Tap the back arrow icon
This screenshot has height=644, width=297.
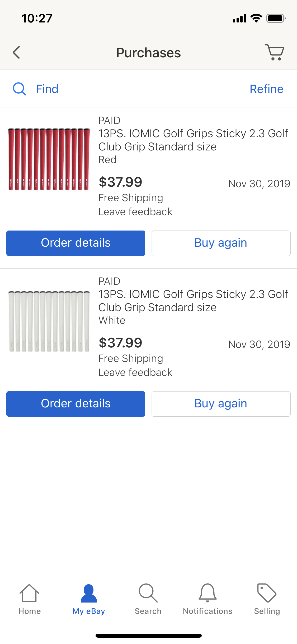tap(16, 52)
